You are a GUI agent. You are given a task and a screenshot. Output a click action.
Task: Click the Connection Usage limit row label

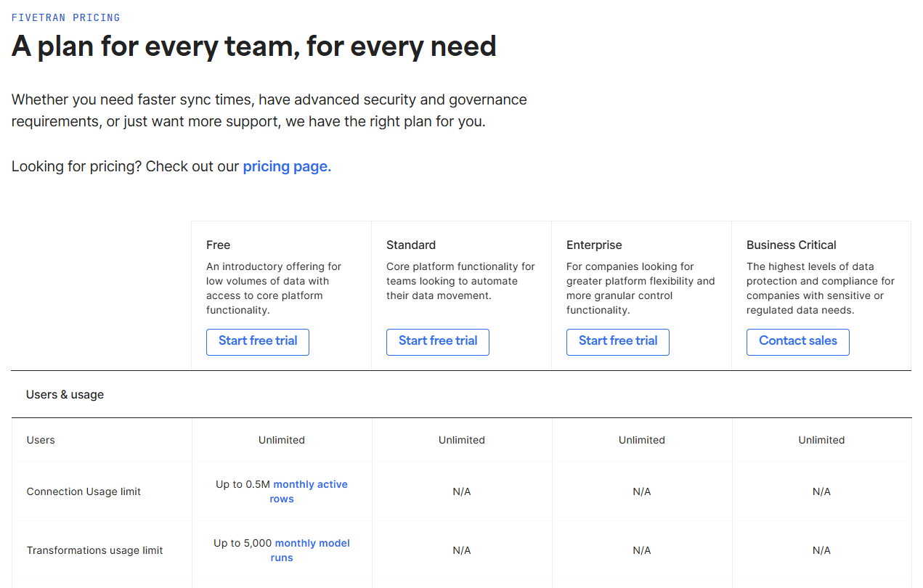(x=84, y=491)
